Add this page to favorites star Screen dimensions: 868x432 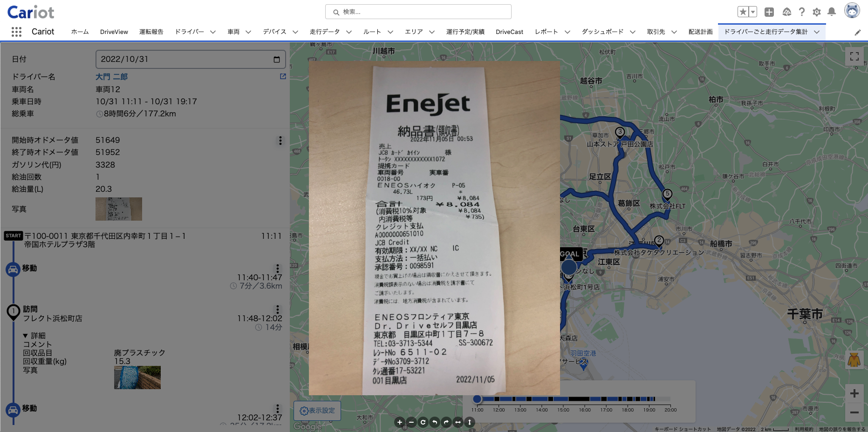tap(743, 12)
